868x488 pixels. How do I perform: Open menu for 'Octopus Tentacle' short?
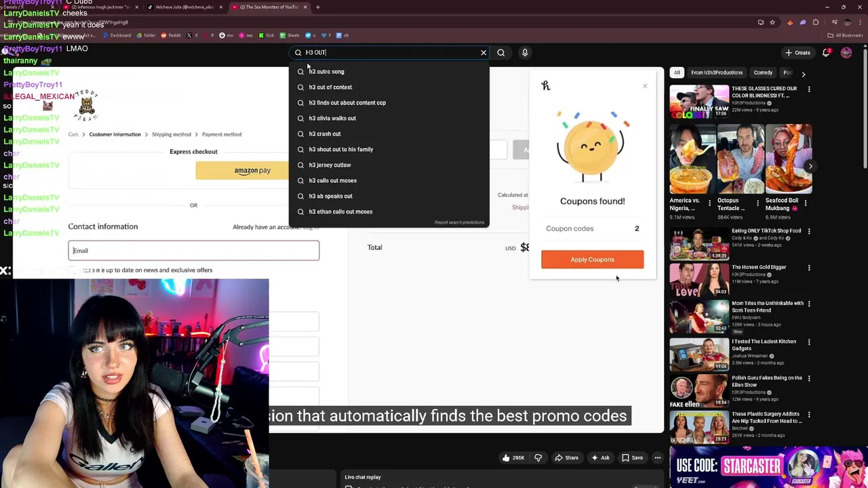[x=757, y=202]
